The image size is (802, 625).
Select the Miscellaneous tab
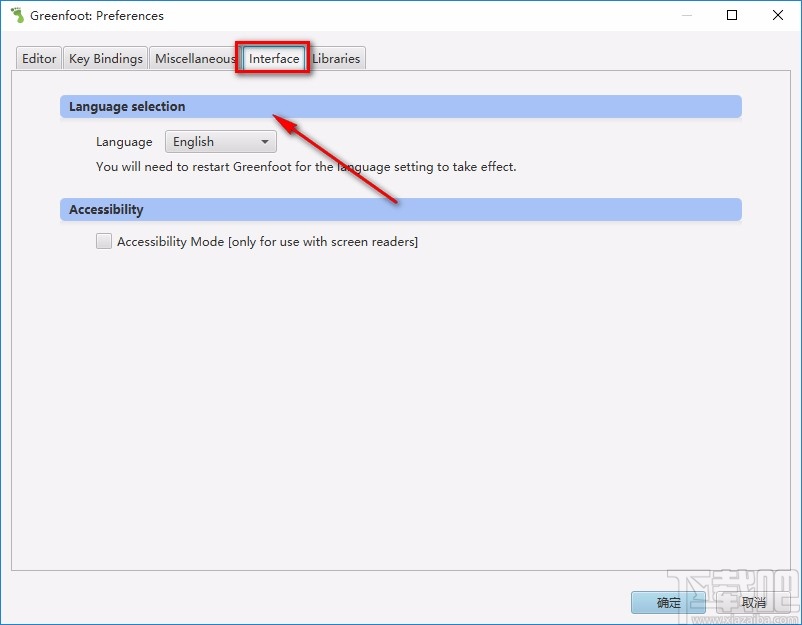[x=195, y=59]
